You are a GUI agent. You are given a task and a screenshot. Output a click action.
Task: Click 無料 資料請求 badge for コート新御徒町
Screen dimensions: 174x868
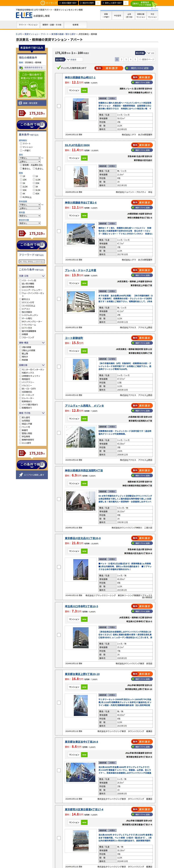[142, 338]
